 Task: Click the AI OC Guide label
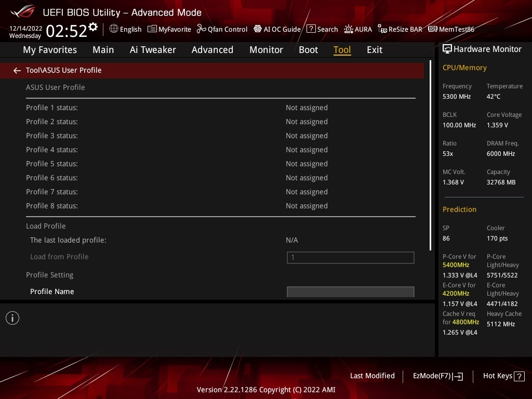coord(282,29)
